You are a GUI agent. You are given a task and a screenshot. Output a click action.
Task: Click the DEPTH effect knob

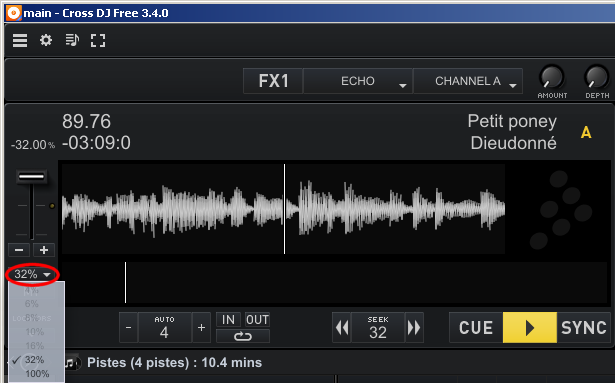click(x=597, y=77)
